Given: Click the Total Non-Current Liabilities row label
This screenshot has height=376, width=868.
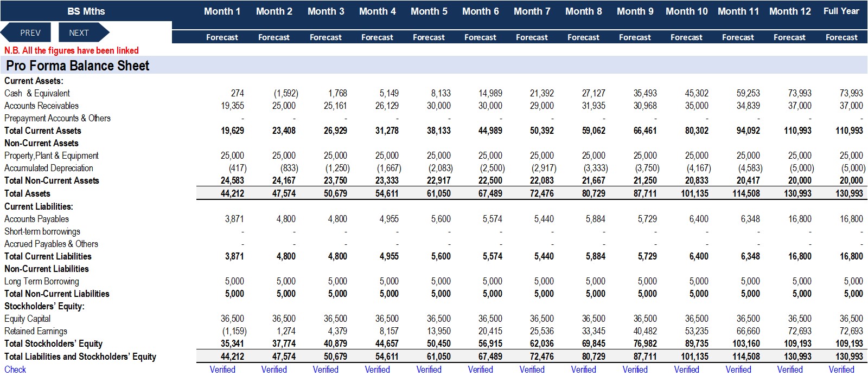Looking at the screenshot, I should 56,294.
